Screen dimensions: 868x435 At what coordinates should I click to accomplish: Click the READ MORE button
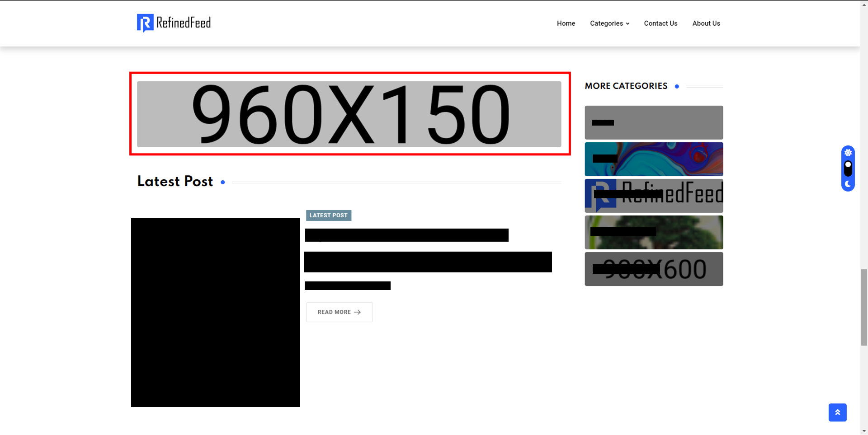tap(339, 312)
